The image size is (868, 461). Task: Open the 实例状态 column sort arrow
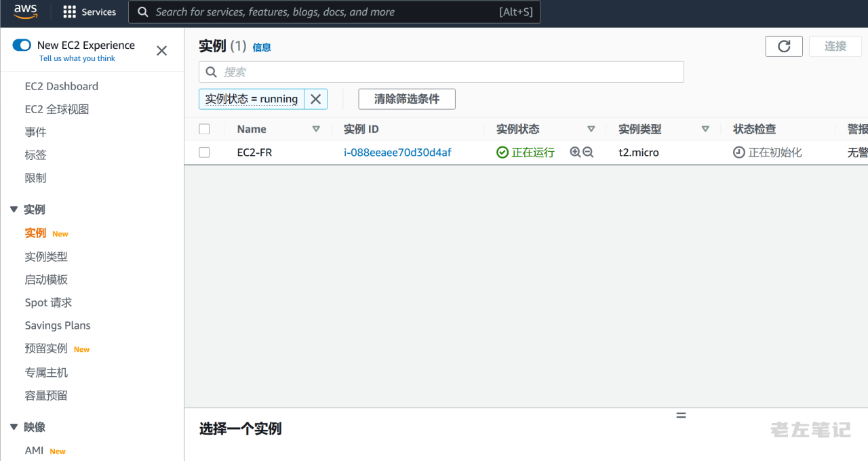(x=591, y=129)
